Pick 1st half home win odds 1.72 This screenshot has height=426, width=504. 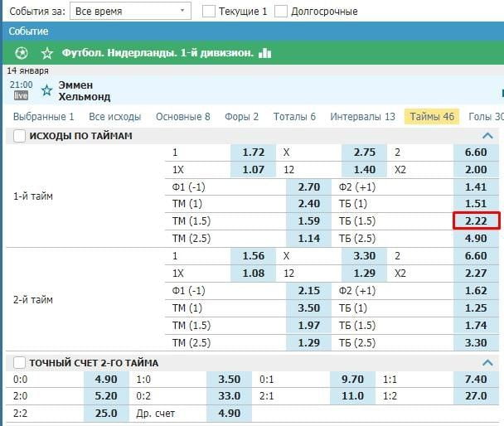point(254,152)
